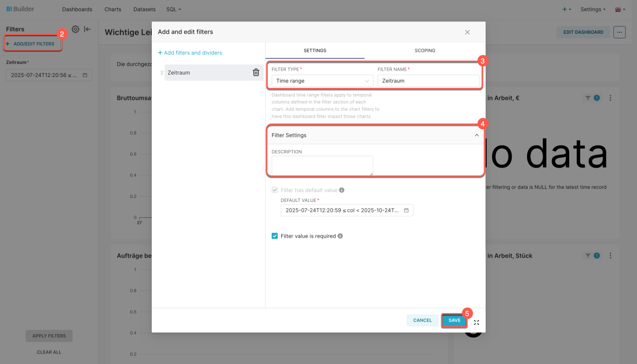
Task: Open the Filter Type dropdown
Action: pos(322,81)
